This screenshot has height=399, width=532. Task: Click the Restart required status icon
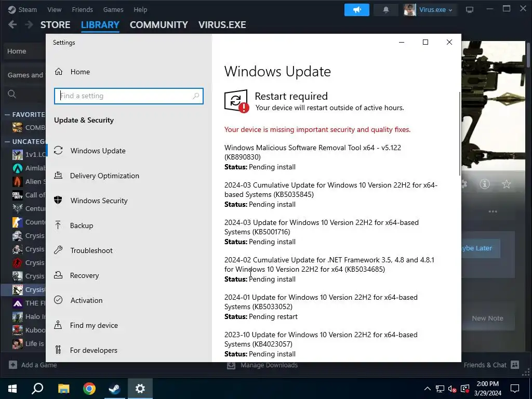pyautogui.click(x=236, y=101)
